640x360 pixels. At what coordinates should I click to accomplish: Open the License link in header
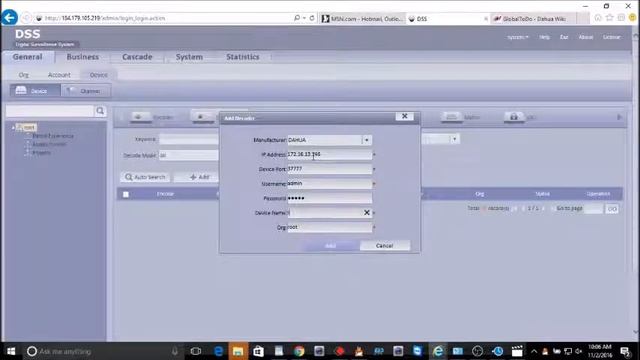pyautogui.click(x=611, y=37)
